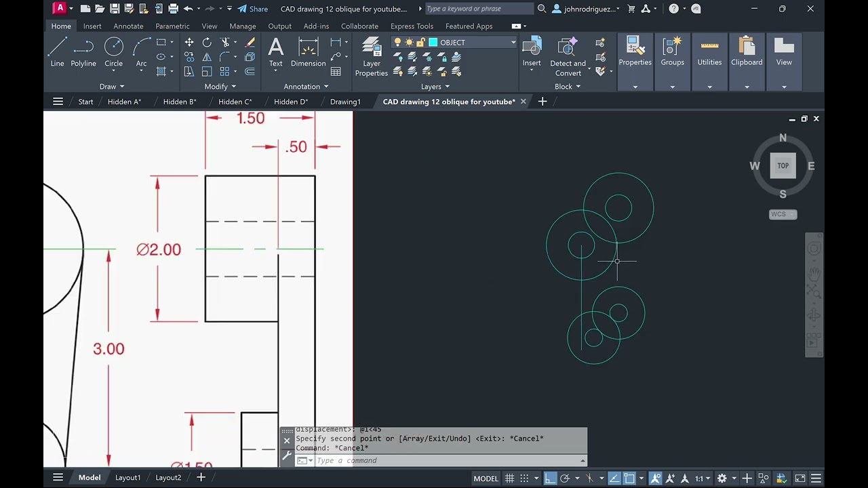Open the OBJECT layer dropdown

tap(513, 42)
